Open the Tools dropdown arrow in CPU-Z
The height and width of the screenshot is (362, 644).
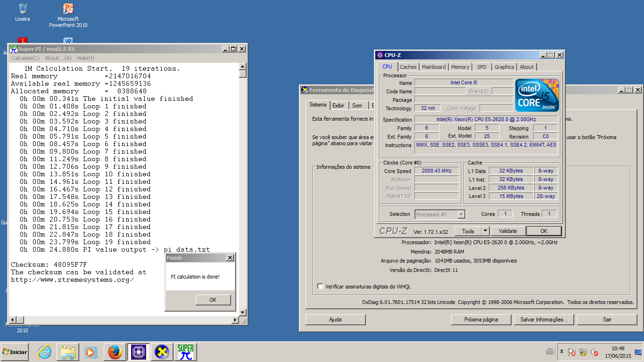[x=485, y=231]
